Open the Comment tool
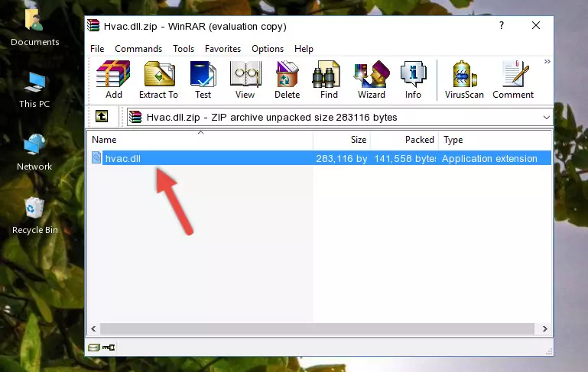588x372 pixels. point(513,79)
